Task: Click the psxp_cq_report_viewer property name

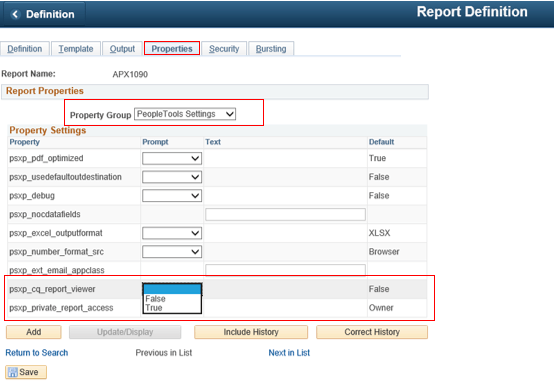Action: (x=52, y=289)
